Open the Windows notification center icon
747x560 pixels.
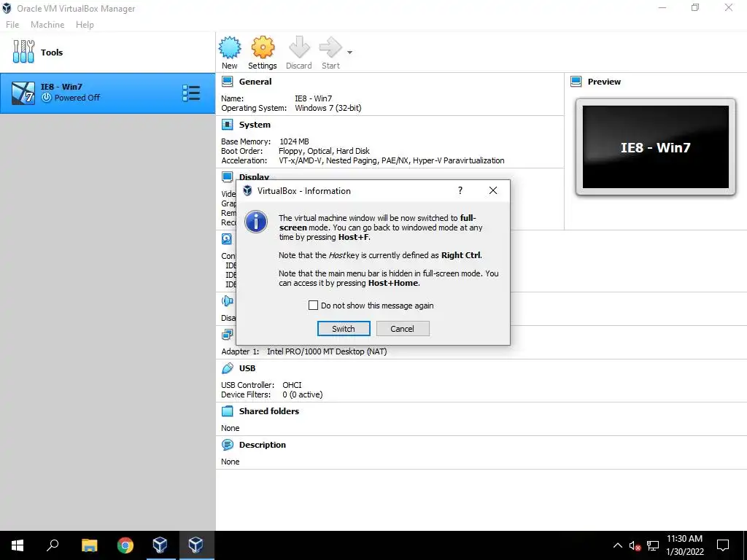point(723,545)
